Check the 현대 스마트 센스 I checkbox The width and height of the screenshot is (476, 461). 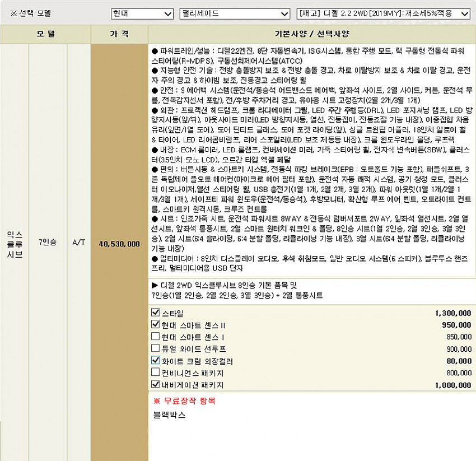click(x=156, y=337)
